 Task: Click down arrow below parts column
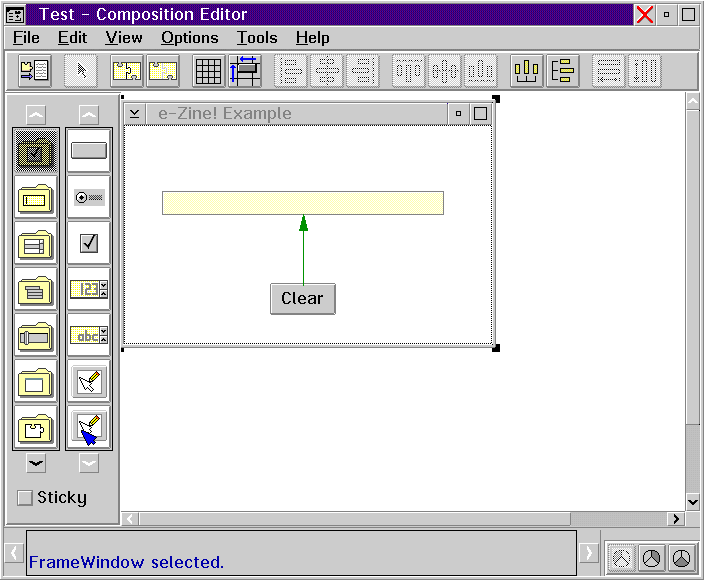89,463
